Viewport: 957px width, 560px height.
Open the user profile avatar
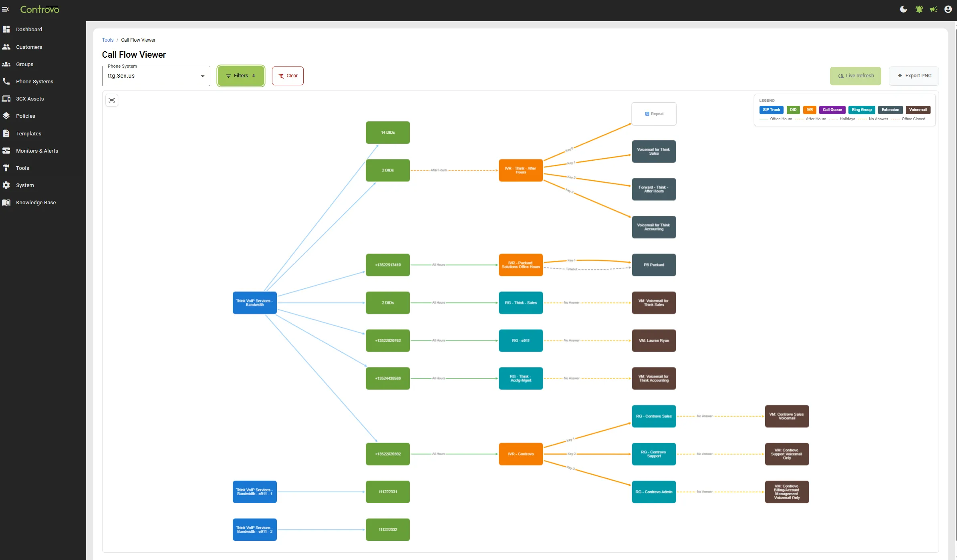click(x=948, y=9)
